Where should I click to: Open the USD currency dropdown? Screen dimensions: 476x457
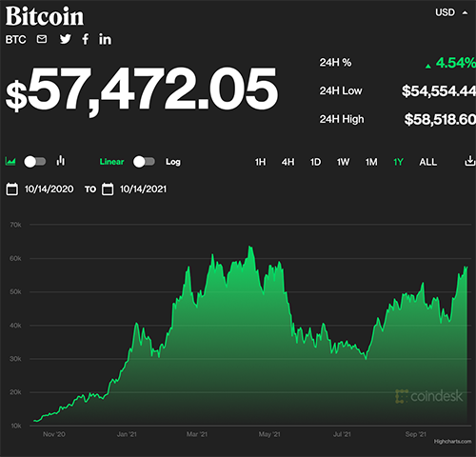451,12
